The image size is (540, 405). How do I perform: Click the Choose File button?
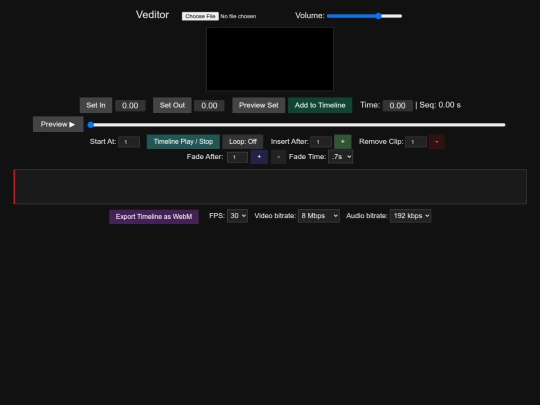[200, 16]
